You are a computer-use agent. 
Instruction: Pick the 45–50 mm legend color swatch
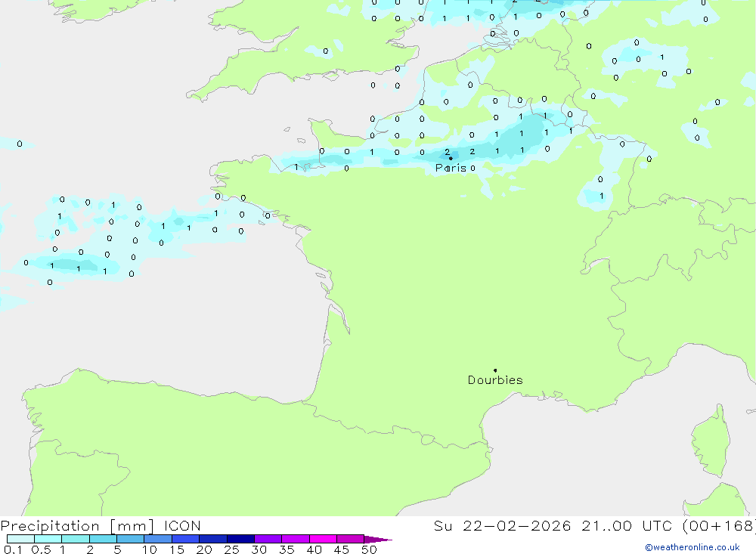350,539
